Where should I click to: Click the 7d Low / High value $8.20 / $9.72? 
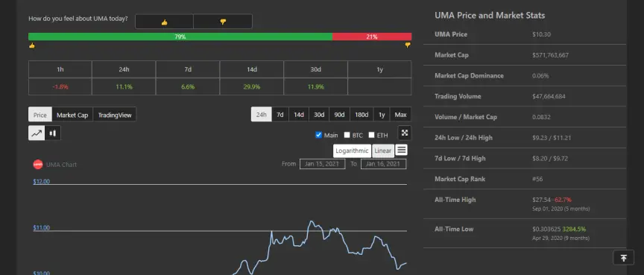pos(550,159)
